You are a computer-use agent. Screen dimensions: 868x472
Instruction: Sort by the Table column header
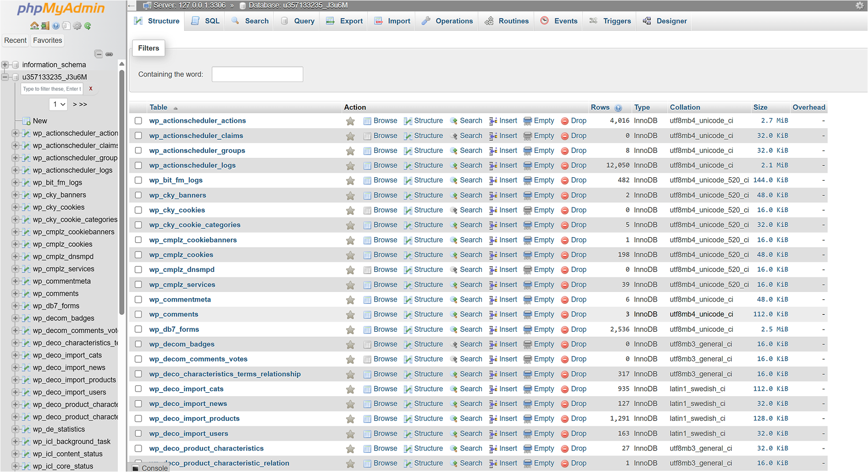[x=159, y=107]
